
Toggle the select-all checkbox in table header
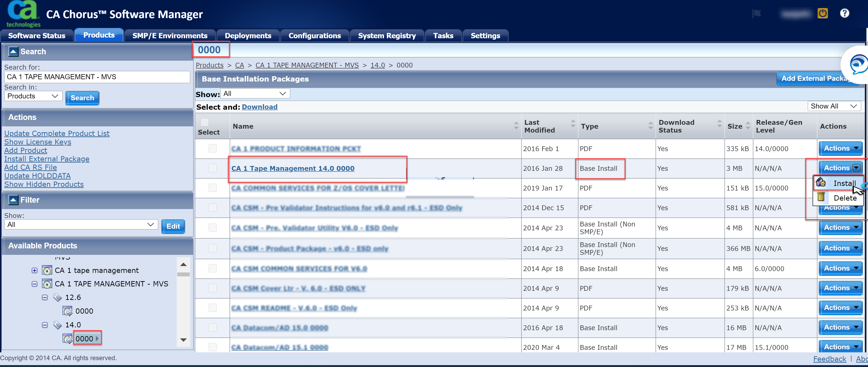pos(205,122)
